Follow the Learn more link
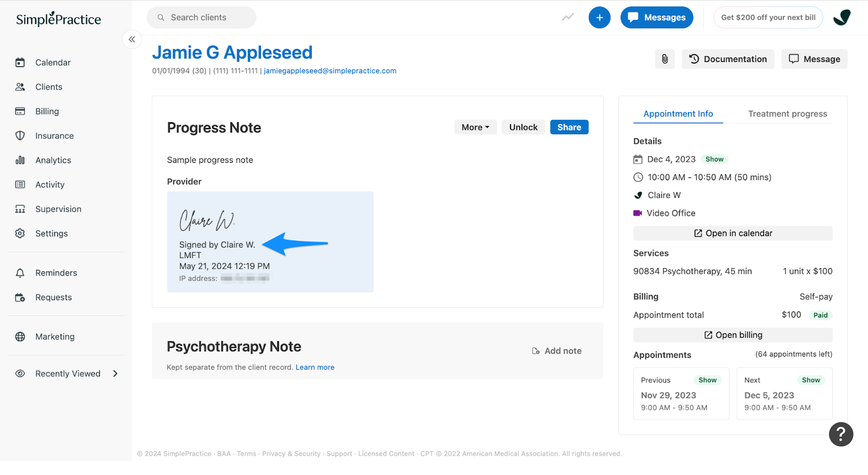 pos(315,368)
